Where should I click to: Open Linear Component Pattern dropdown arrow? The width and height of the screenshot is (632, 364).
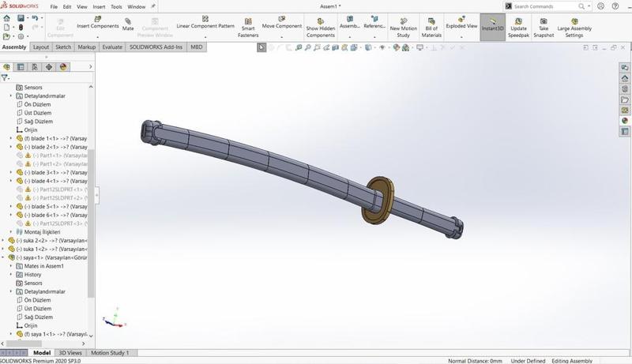[x=205, y=37]
